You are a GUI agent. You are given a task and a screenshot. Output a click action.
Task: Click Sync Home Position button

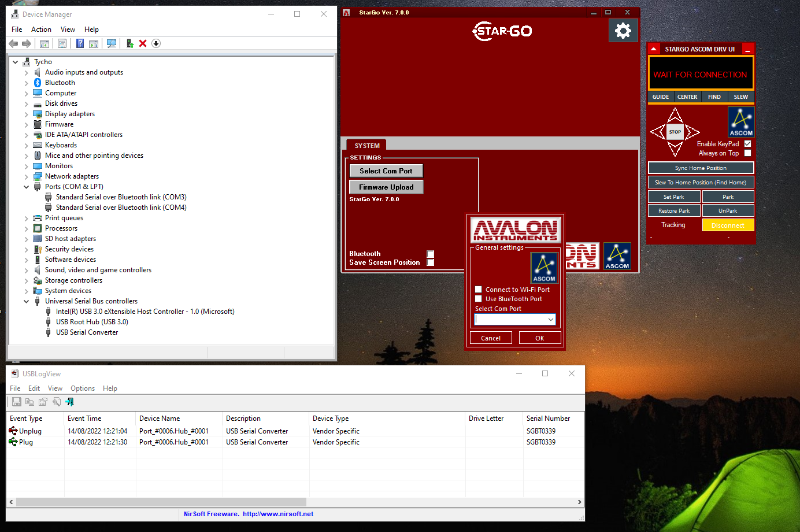(x=701, y=168)
